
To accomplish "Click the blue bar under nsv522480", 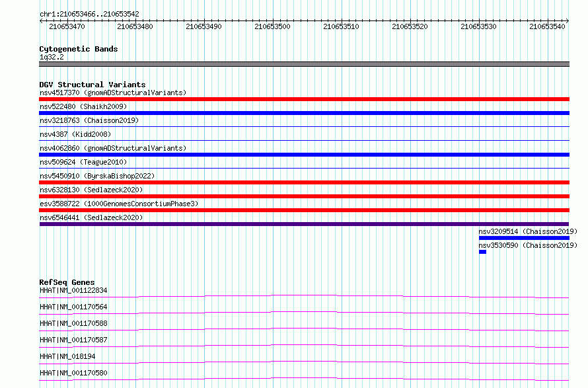I will point(304,113).
